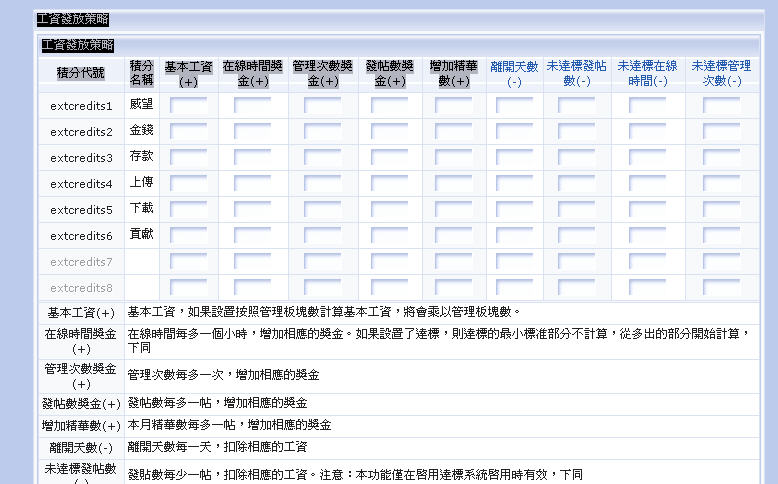Click the extcredits7 增加精華數(+) field
This screenshot has height=484, width=778.
(454, 262)
